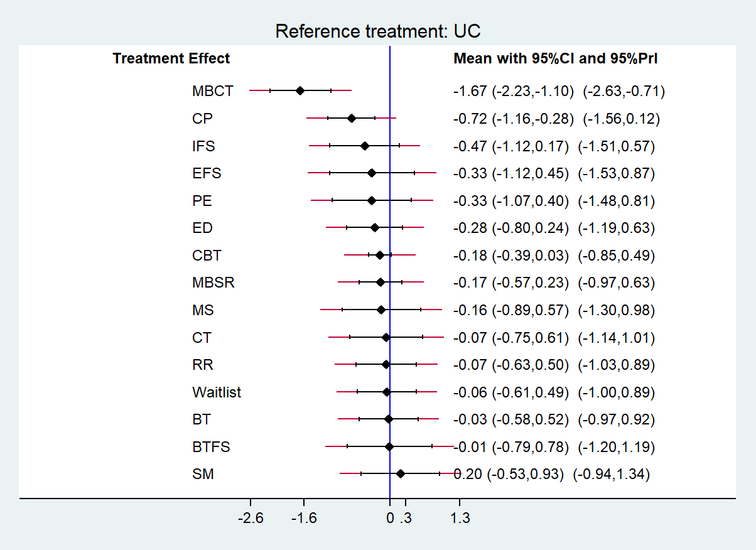Click the "Mean with 95%CI and 95%PrI" header
Screen dimensions: 756x550
point(555,59)
